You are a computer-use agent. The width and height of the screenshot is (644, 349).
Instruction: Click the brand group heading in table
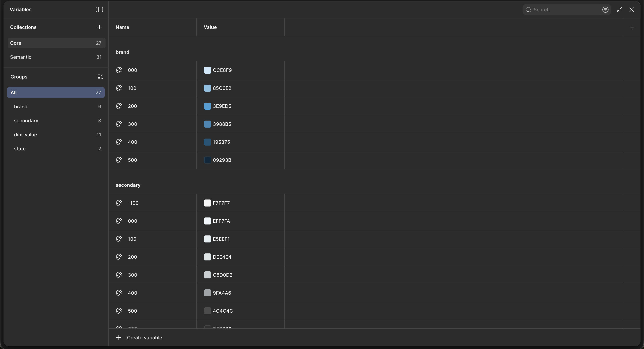pos(122,52)
